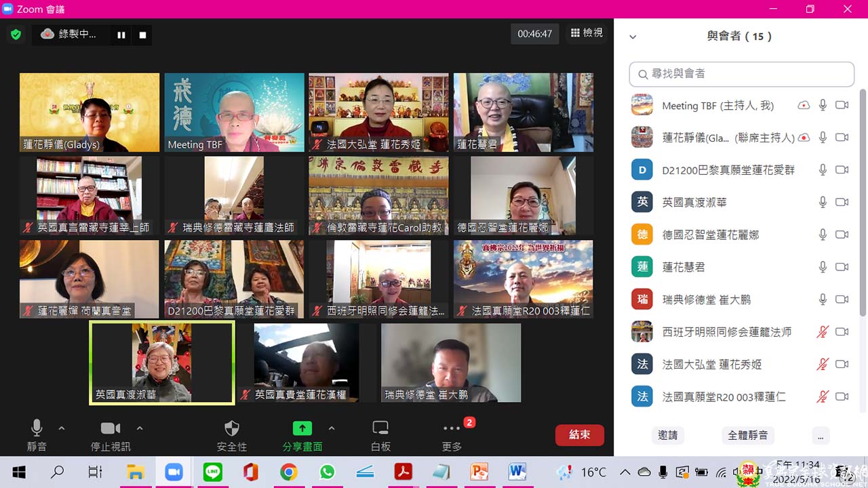Click the 邀請 invite button
This screenshot has width=868, height=488.
(x=667, y=435)
